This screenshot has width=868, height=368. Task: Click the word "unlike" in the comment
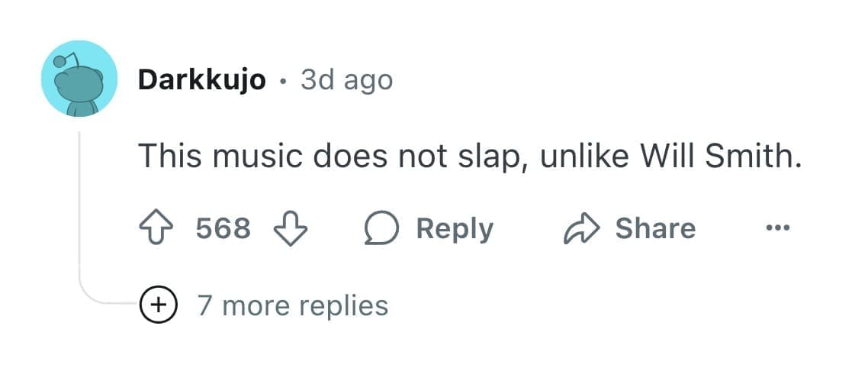pyautogui.click(x=583, y=157)
